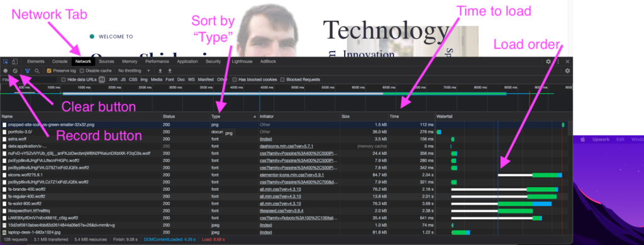Screen dimensions: 644x245
Task: Click the Filter text input field
Action: (x=29, y=80)
